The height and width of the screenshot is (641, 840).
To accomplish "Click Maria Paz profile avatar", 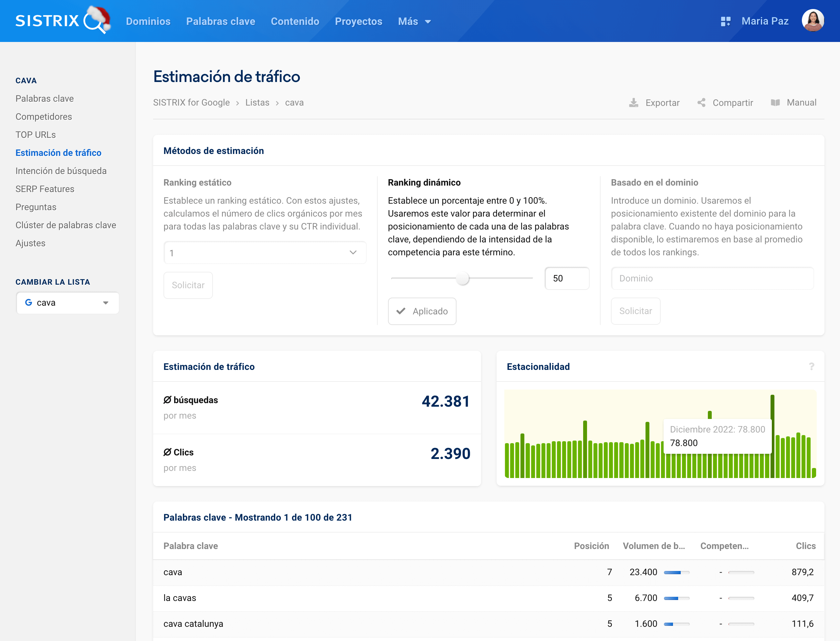I will tap(813, 21).
